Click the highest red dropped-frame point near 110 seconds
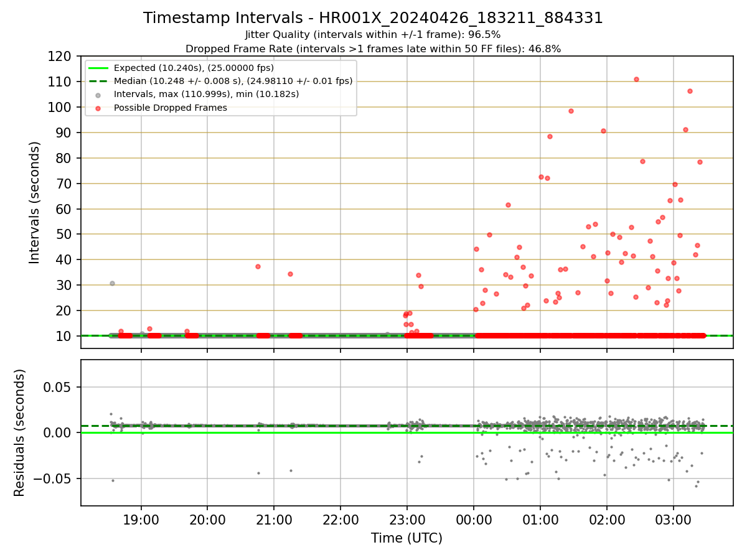Screen dimensions: 747x560 pyautogui.click(x=636, y=79)
